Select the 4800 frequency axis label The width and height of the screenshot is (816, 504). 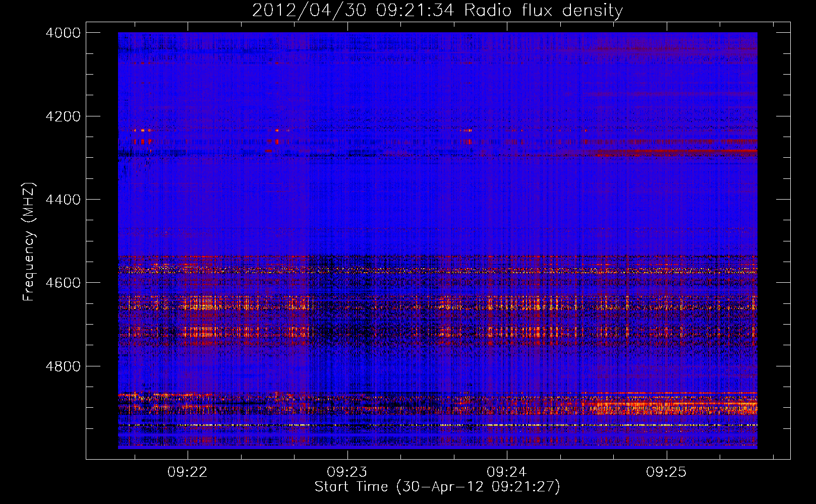(x=63, y=366)
